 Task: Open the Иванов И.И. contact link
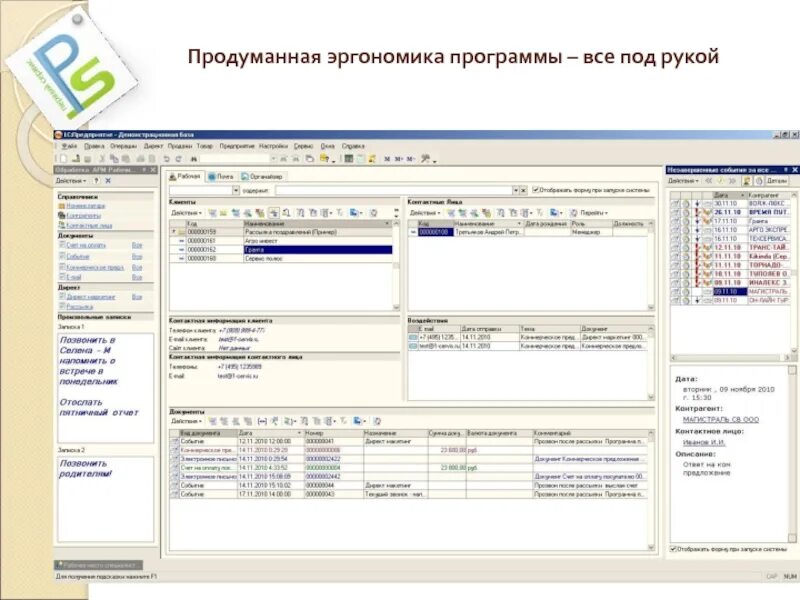704,442
